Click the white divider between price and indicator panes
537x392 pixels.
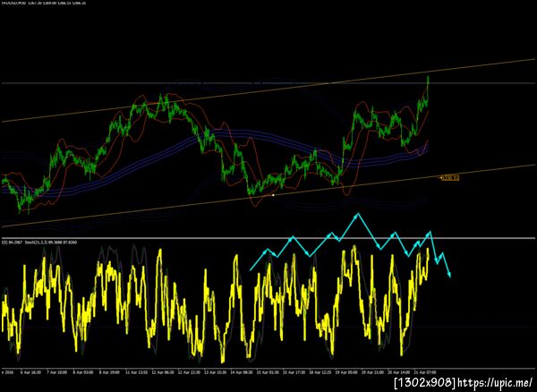(x=268, y=238)
